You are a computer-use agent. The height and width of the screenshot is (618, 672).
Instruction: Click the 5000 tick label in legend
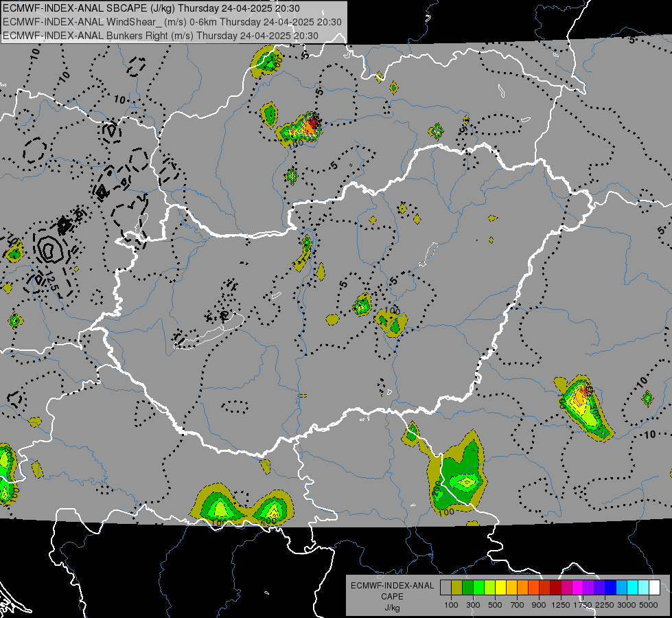[649, 605]
